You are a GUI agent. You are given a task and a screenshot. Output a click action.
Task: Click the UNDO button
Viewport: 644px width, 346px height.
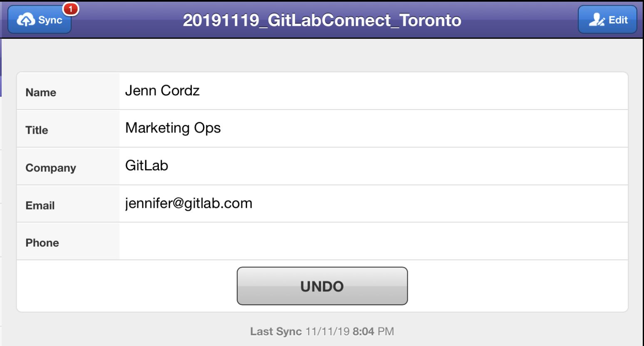[x=322, y=286]
